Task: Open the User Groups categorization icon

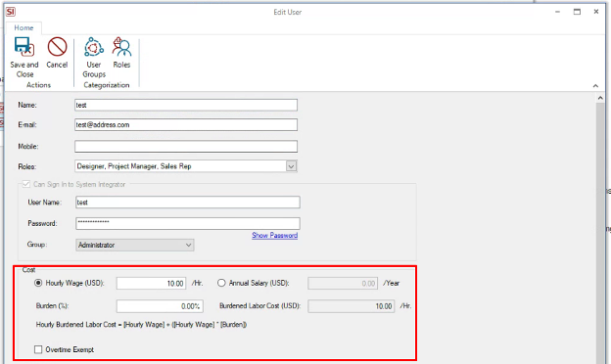Action: (x=94, y=47)
